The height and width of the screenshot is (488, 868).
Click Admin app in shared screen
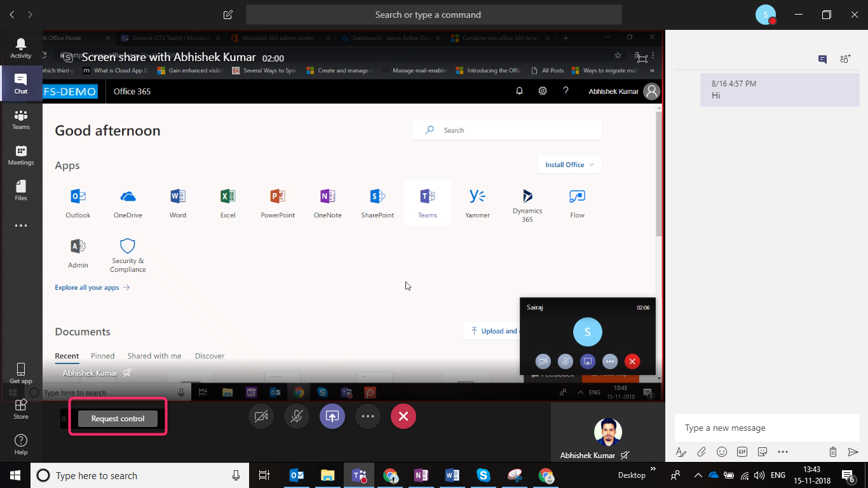click(78, 254)
